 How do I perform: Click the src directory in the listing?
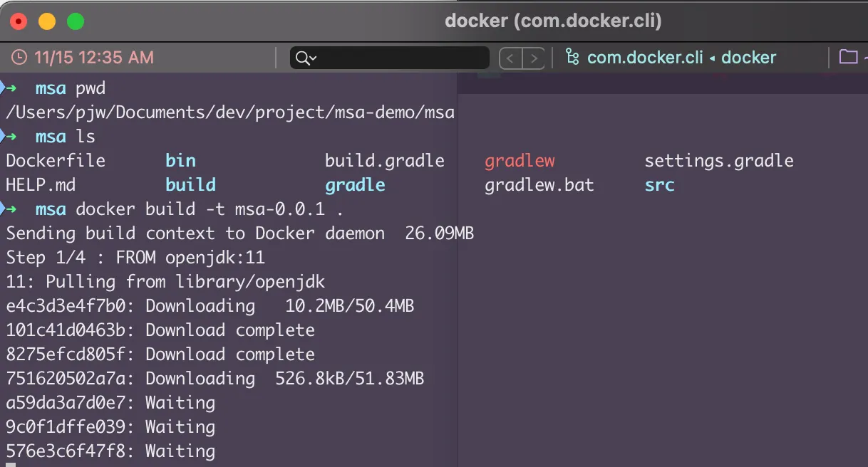(x=659, y=185)
